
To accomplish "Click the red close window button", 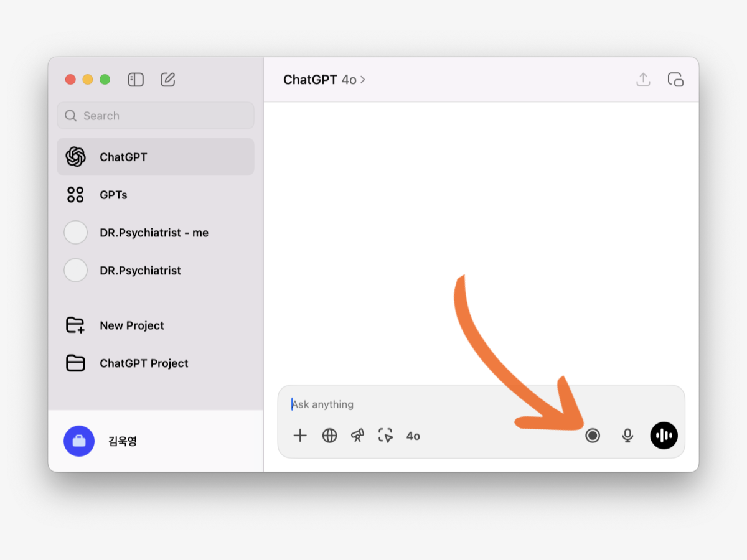I will tap(70, 80).
